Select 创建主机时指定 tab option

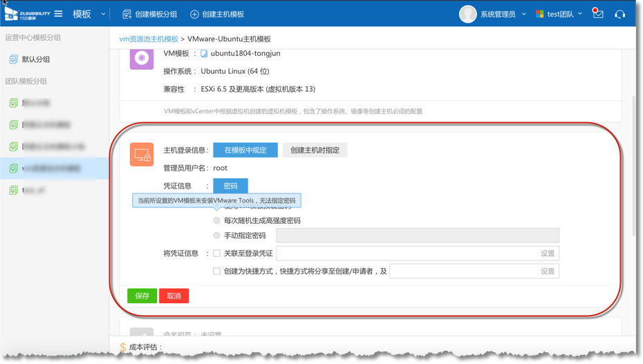315,150
